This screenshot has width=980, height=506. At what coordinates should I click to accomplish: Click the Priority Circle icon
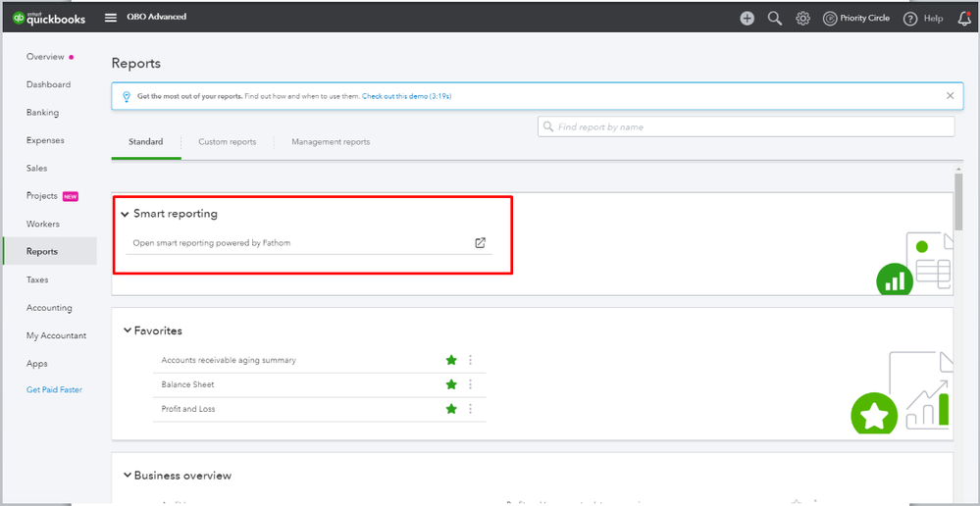point(830,18)
